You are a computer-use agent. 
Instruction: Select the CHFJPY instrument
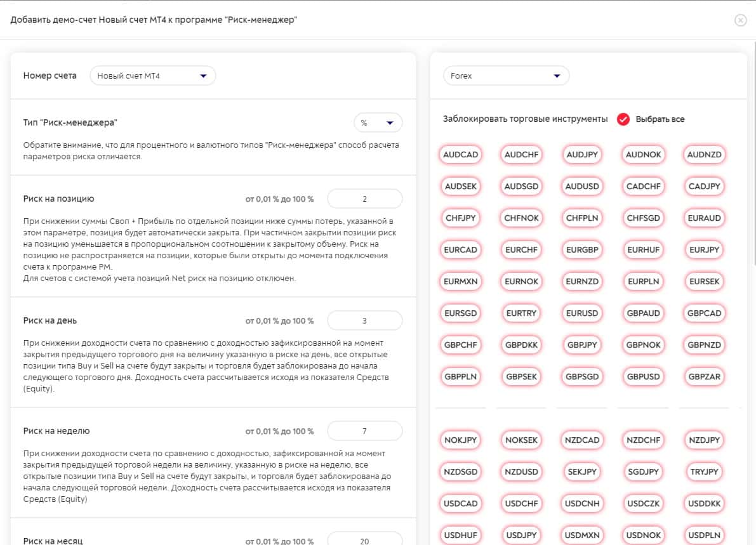click(x=460, y=218)
